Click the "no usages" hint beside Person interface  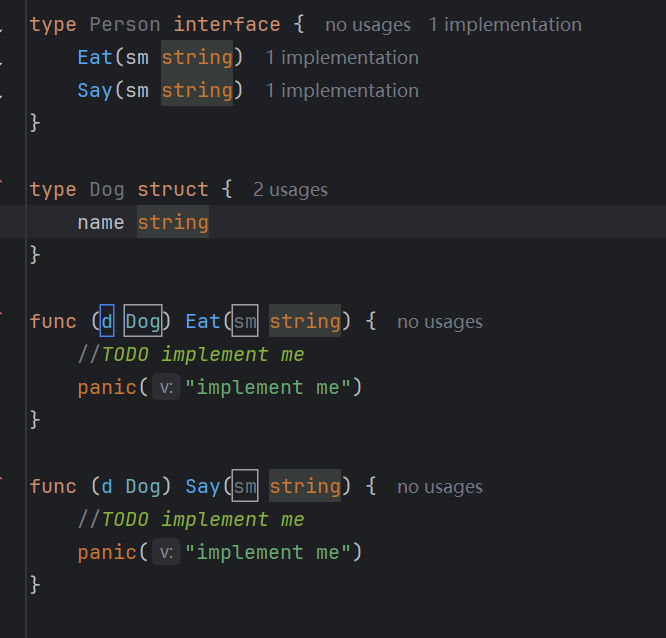[x=367, y=24]
